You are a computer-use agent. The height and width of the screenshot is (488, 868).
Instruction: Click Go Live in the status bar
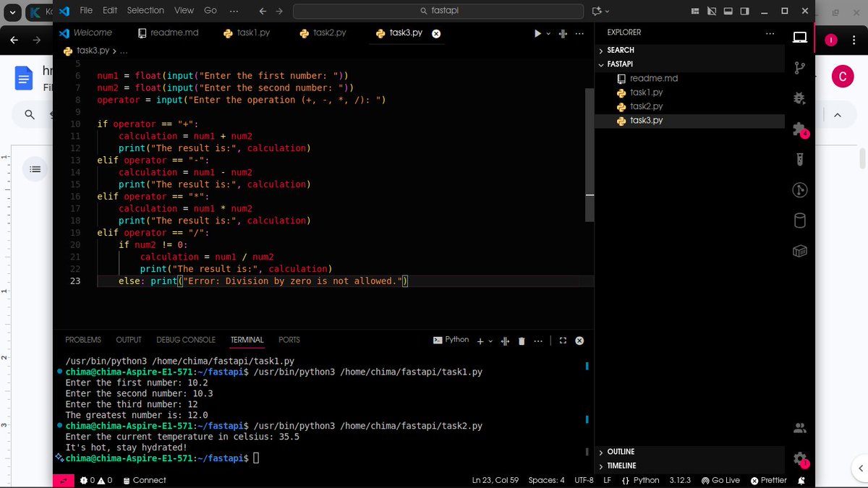tap(721, 481)
